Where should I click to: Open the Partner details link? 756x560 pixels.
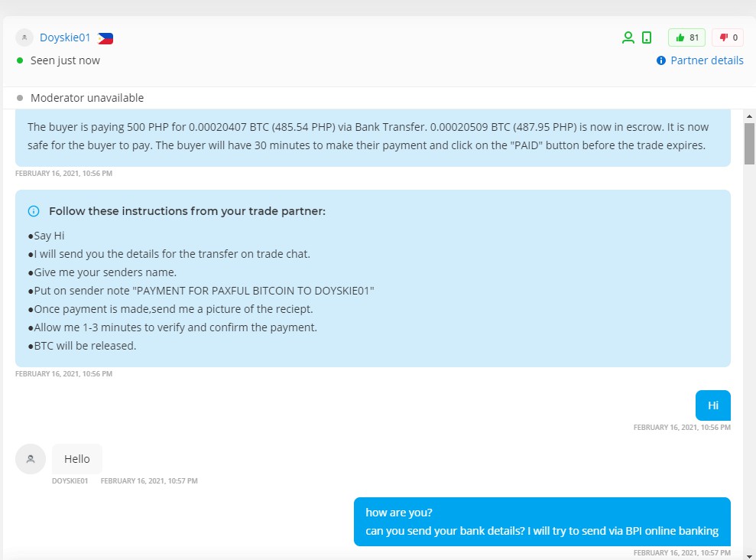706,60
